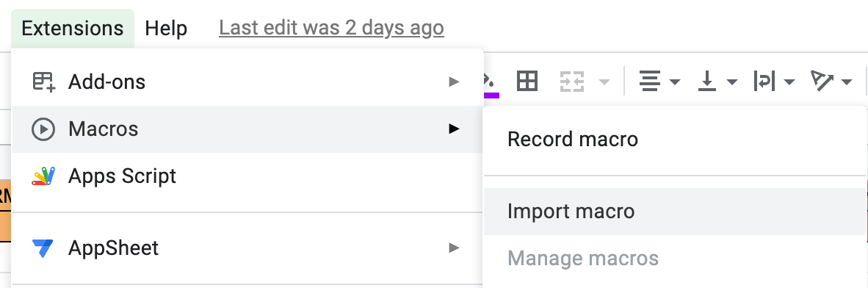Expand the AppSheet submenu arrow
868x288 pixels.
tap(454, 248)
